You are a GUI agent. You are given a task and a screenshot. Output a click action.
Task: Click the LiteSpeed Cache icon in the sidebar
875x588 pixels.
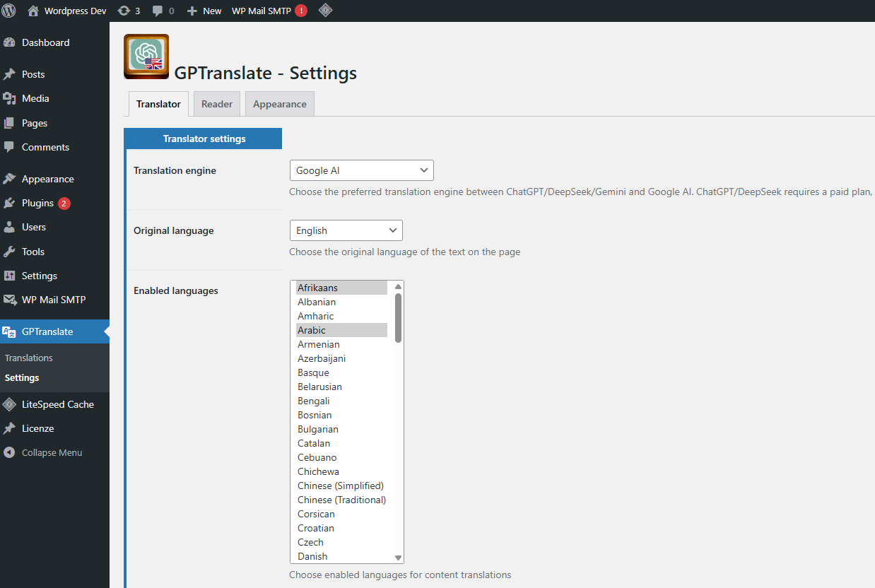9,404
